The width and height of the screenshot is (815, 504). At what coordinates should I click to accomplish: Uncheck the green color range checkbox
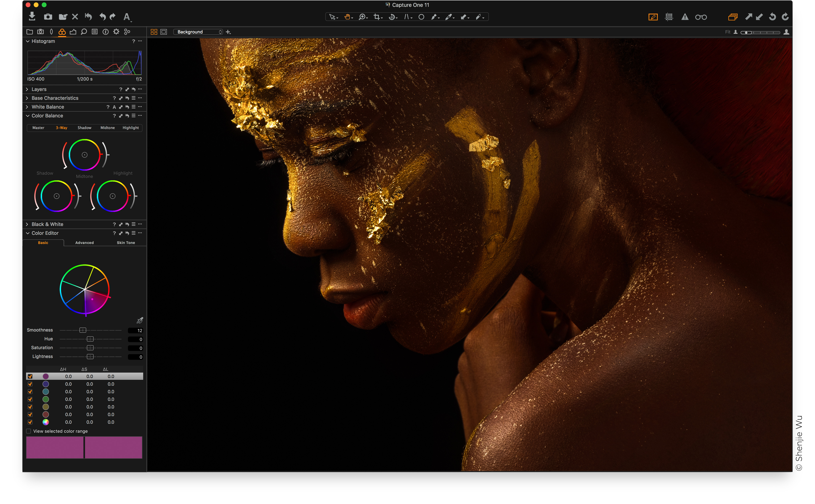coord(30,399)
